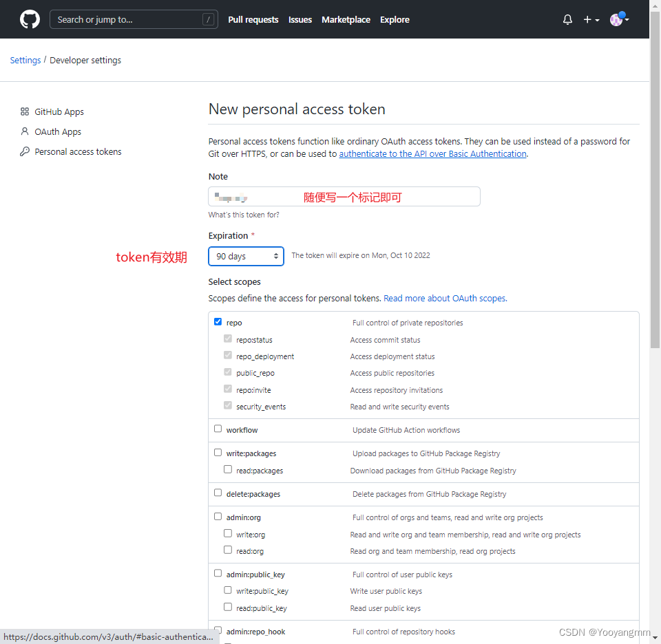This screenshot has height=644, width=661.
Task: Check the read:public_key scope
Action: (x=228, y=607)
